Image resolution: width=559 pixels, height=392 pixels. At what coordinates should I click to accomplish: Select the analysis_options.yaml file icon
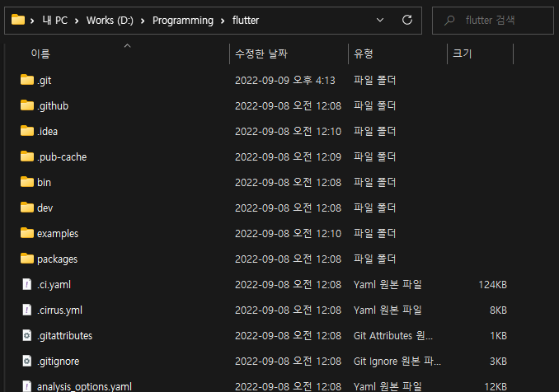[27, 386]
